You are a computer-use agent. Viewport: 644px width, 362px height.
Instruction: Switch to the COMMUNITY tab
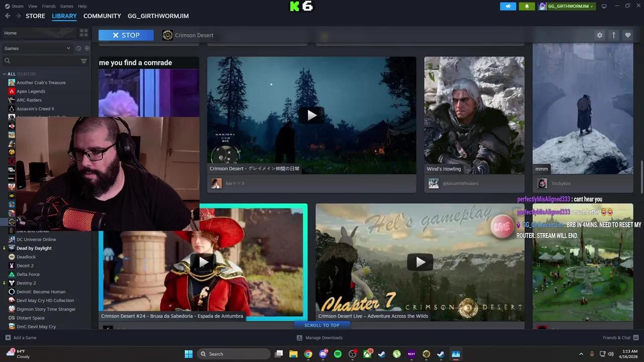[102, 16]
